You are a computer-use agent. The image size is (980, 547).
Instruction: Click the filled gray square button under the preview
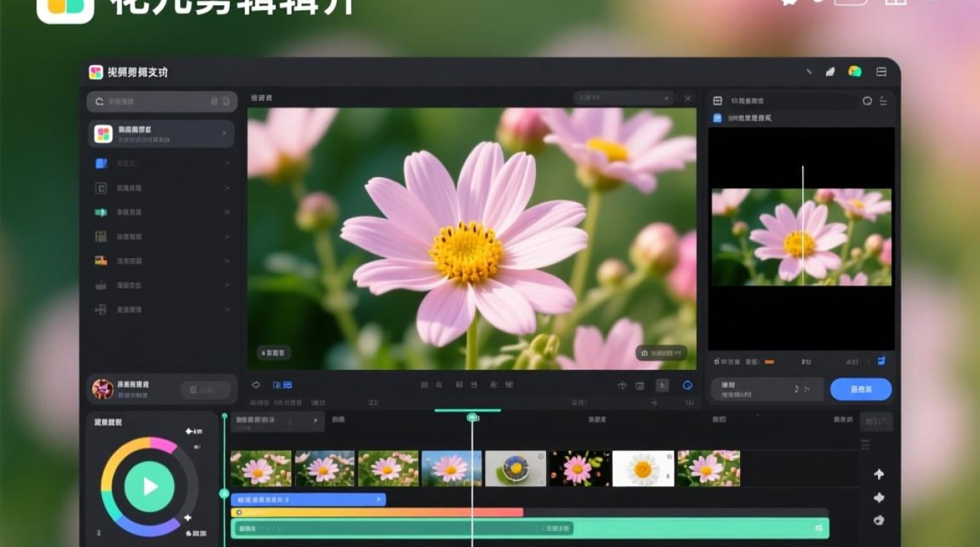pyautogui.click(x=661, y=385)
